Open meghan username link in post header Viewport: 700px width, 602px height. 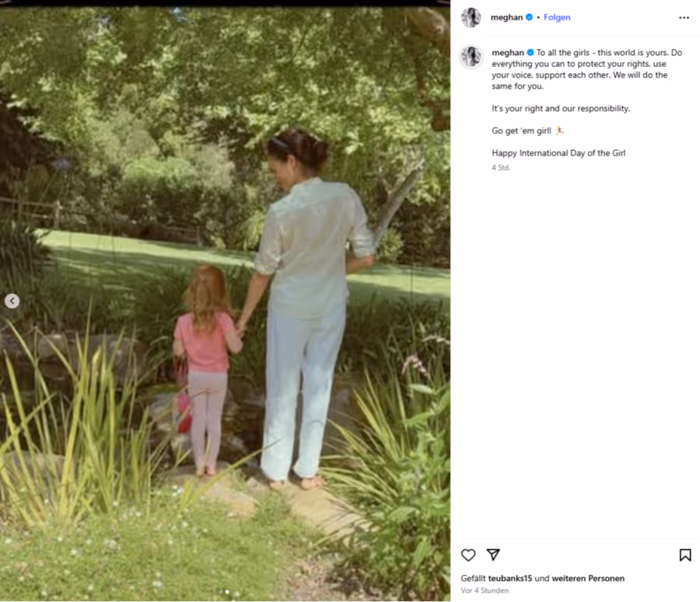point(506,17)
